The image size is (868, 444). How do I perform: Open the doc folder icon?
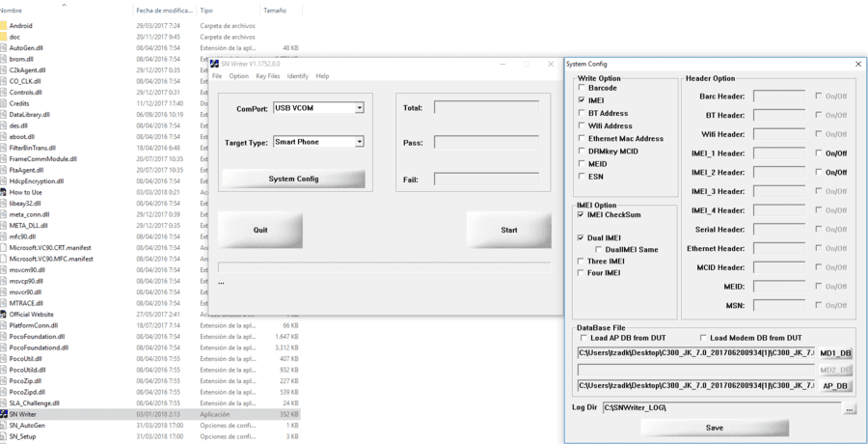[3, 37]
